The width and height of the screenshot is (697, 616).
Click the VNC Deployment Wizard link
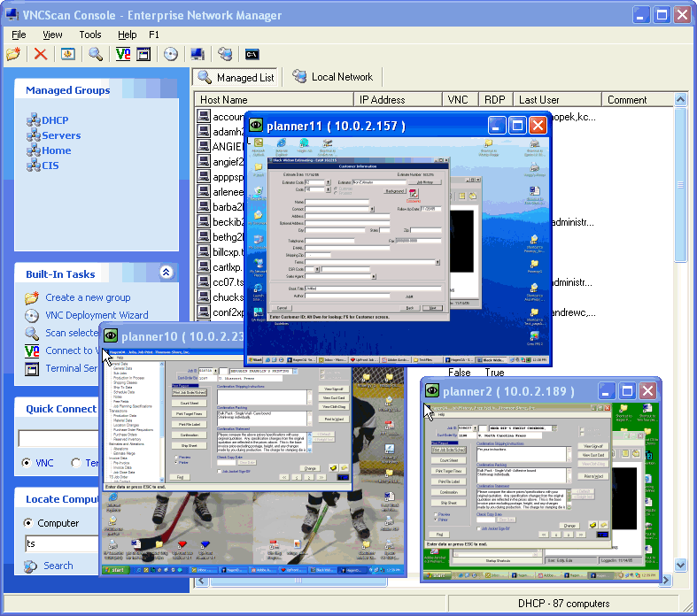click(97, 315)
